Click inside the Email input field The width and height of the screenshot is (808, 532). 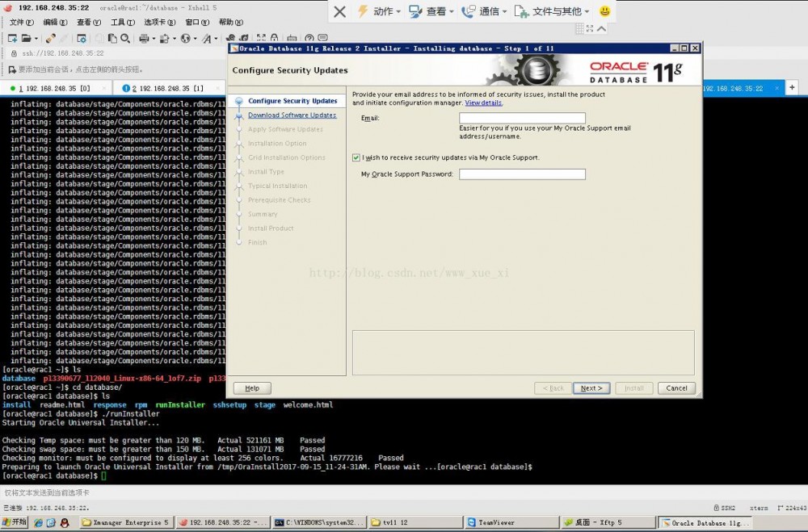coord(521,117)
